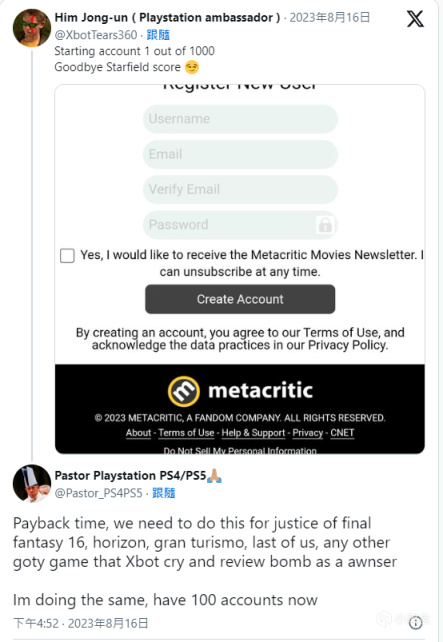This screenshot has height=642, width=443.
Task: Open Him Jong-un's profile avatar
Action: coord(32,28)
